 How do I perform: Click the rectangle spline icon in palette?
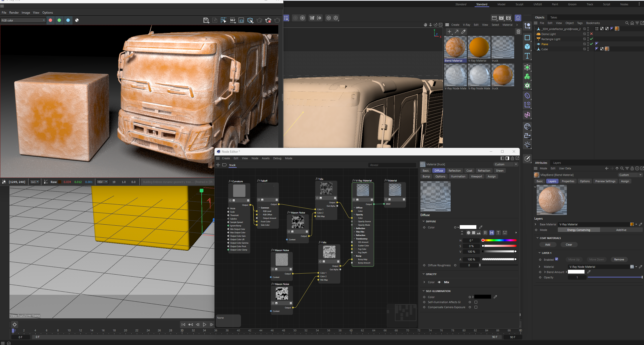click(x=527, y=38)
